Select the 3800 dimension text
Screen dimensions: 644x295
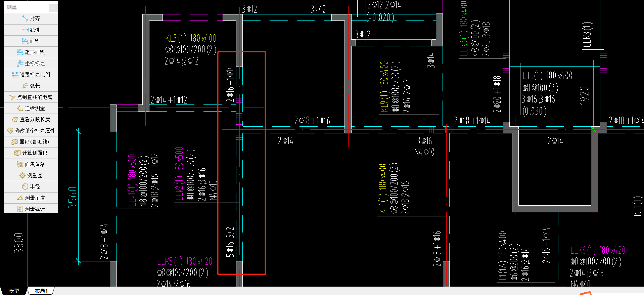[x=19, y=243]
